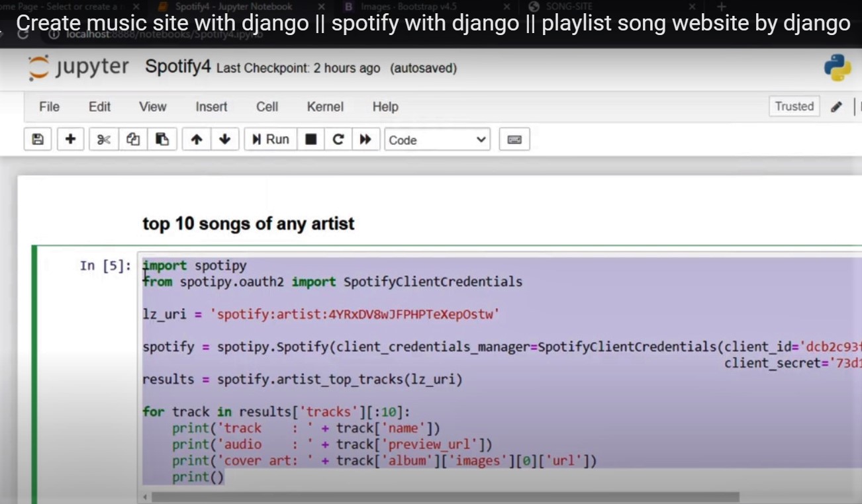Move selected cell up arrow
The image size is (862, 504).
tap(196, 140)
